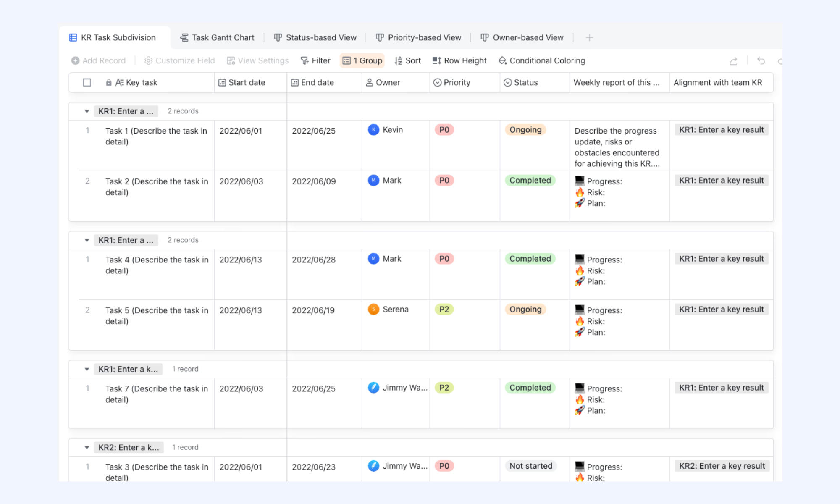Click the undo arrow icon
Viewport: 840px width, 504px height.
click(761, 61)
